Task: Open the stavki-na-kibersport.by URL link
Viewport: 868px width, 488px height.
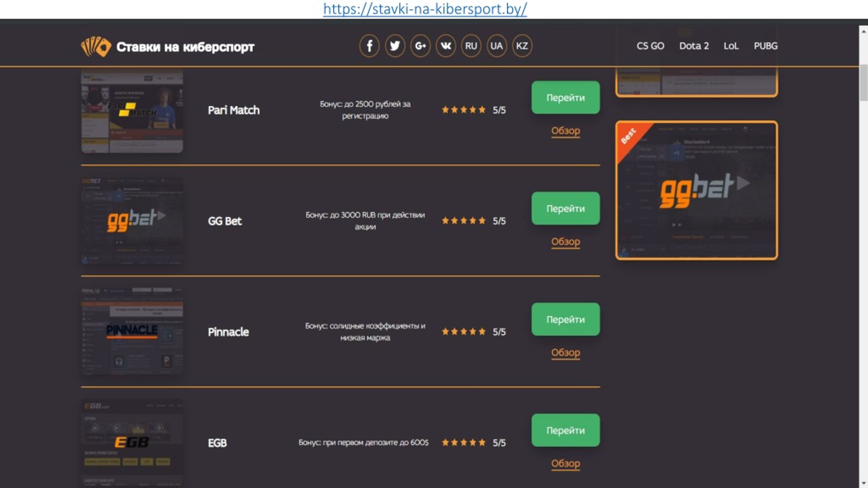Action: pyautogui.click(x=425, y=9)
